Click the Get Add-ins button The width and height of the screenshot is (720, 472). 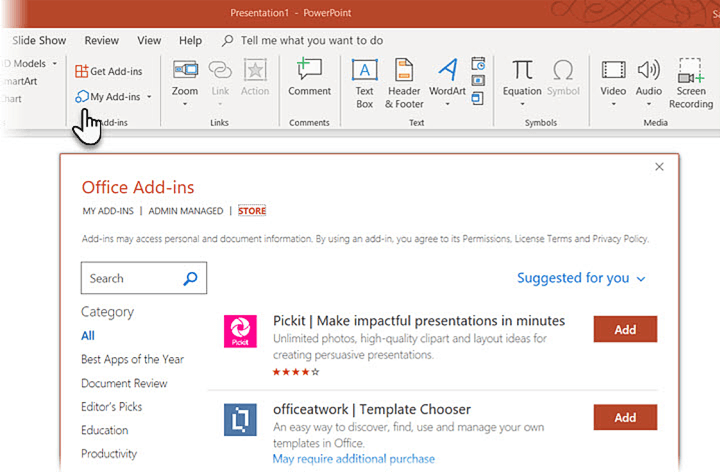tap(109, 71)
